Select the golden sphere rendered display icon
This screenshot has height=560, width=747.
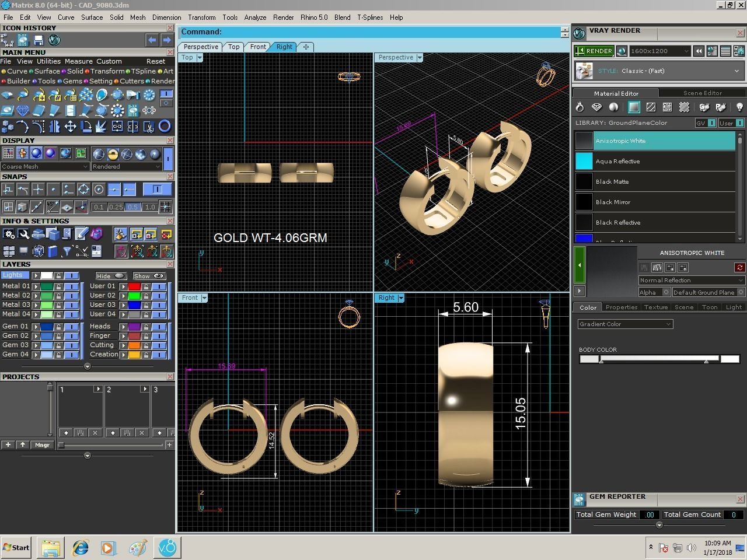coord(113,154)
